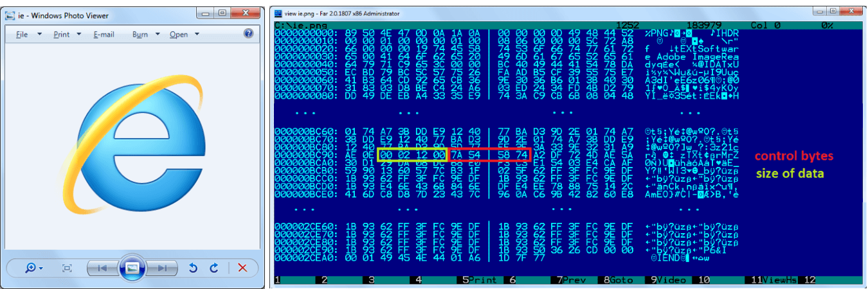Screen dimensions: 868x289
Task: Go to the next photo
Action: pyautogui.click(x=162, y=268)
